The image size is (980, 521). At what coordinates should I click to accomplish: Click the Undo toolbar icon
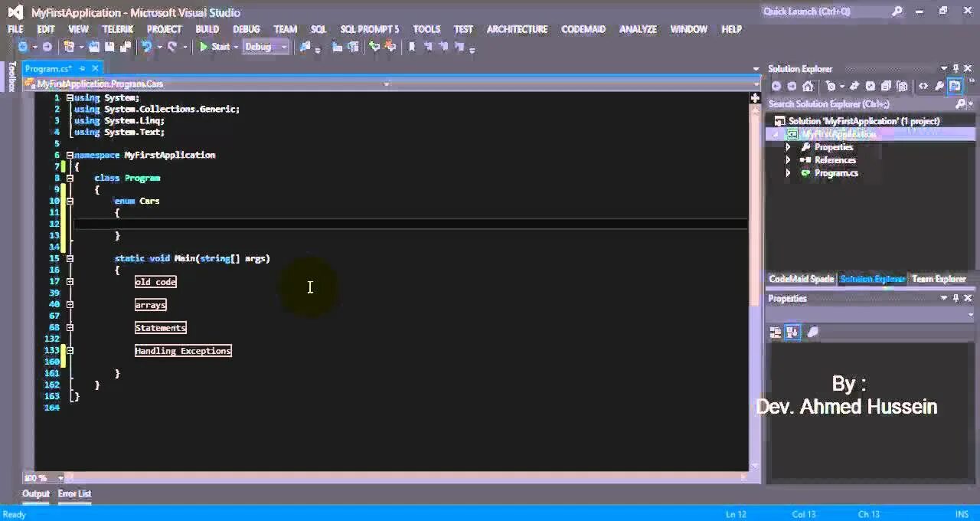pos(146,47)
